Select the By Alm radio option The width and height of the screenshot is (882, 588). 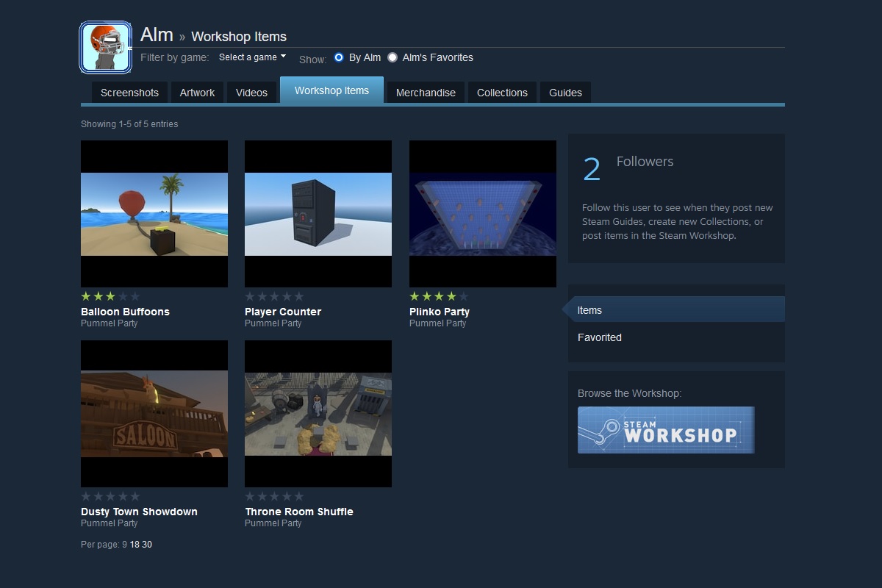339,57
